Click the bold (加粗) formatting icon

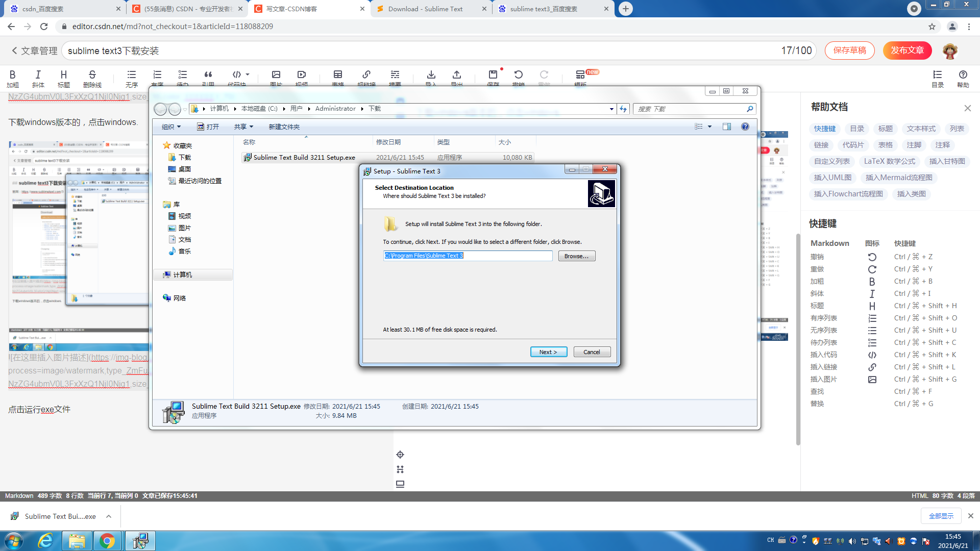pos(12,75)
